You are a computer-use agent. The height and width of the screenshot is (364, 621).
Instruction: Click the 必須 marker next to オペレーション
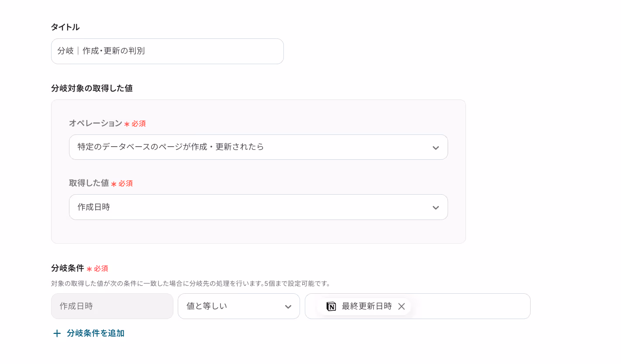[135, 124]
